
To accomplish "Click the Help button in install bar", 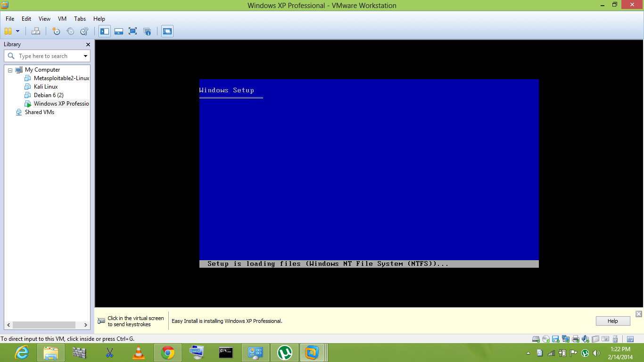I will (x=613, y=321).
